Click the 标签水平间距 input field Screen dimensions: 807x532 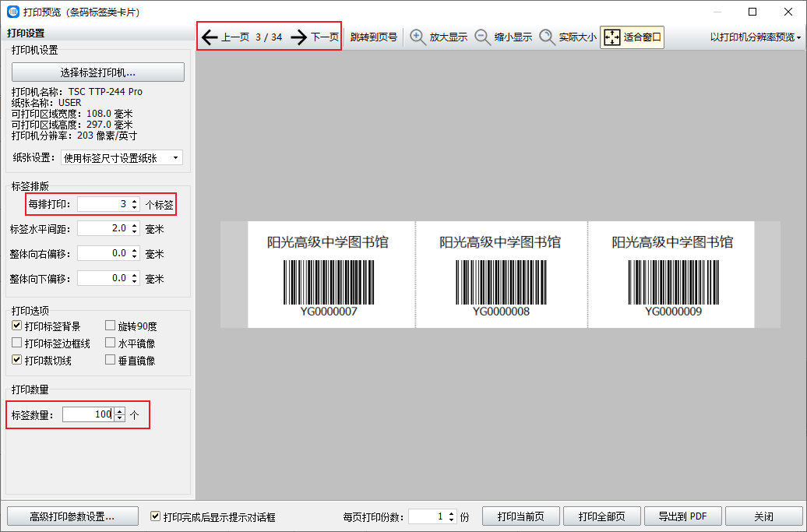104,228
